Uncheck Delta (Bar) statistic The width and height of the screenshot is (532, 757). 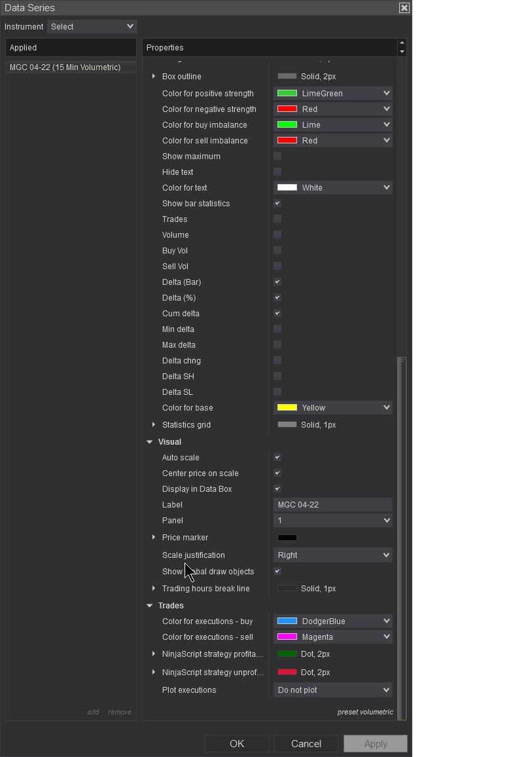pyautogui.click(x=277, y=282)
